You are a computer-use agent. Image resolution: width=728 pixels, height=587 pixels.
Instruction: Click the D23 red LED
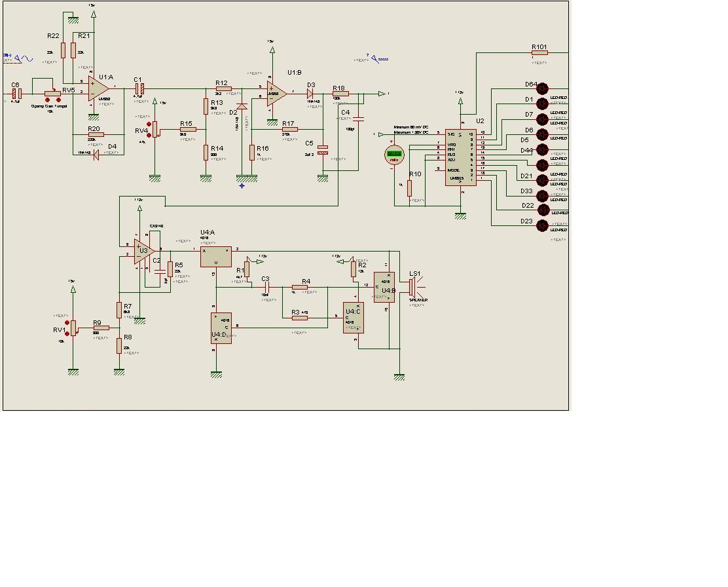pos(542,225)
